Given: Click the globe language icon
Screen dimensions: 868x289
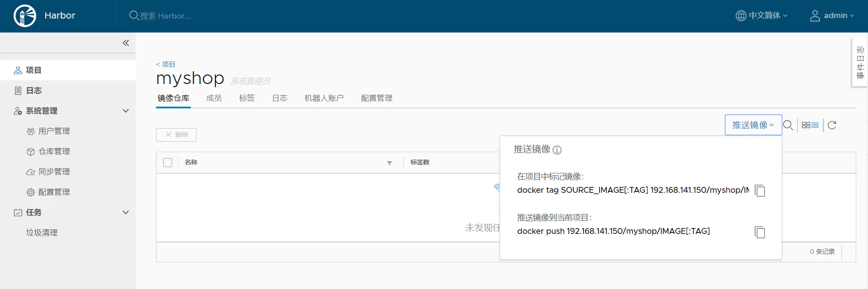Looking at the screenshot, I should (x=741, y=16).
